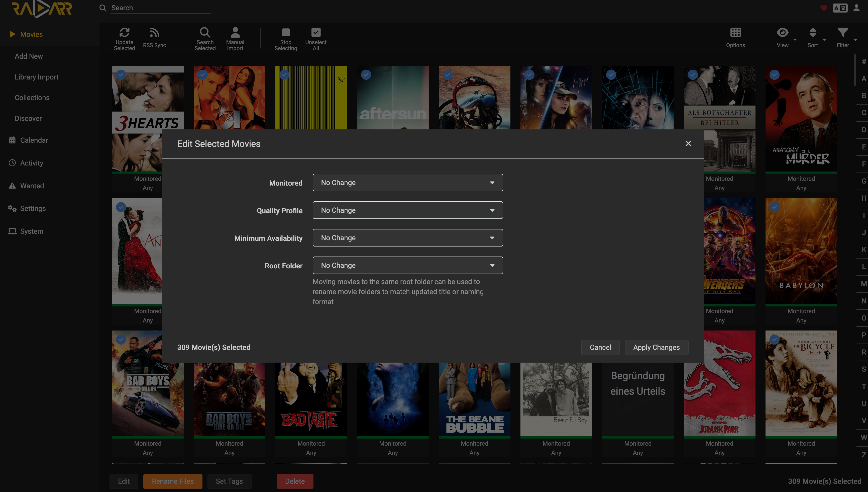Screen dimensions: 868x492
Task: Click The Beanie Bubble poster
Action: [x=474, y=399]
